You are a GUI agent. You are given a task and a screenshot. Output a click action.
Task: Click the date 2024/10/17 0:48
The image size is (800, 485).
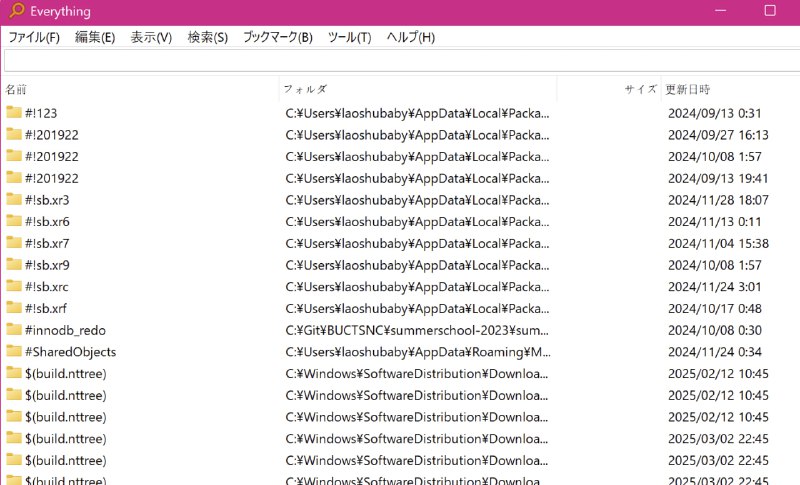[x=714, y=309]
